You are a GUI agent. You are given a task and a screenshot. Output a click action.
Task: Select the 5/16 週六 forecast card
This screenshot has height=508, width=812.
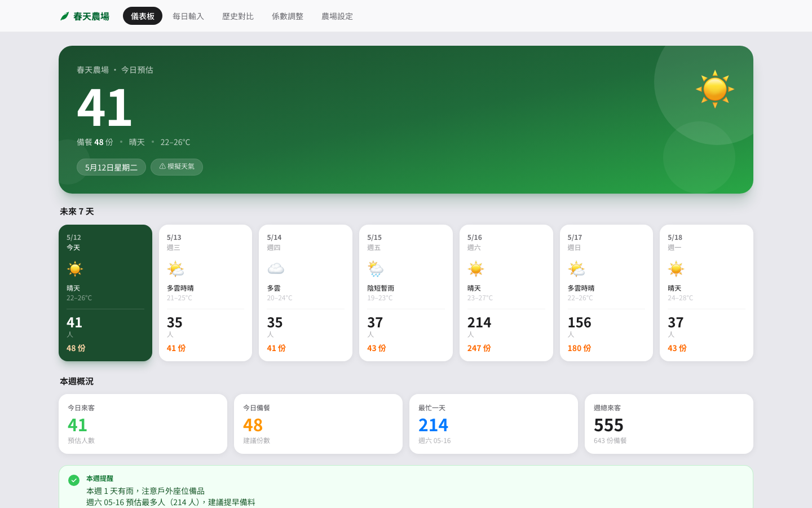coord(506,293)
